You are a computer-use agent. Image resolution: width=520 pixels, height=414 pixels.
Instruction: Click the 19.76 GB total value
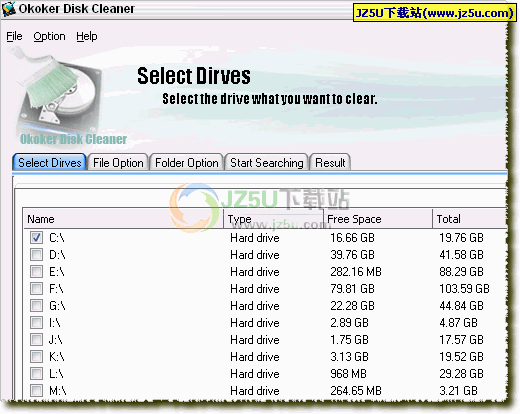click(x=461, y=238)
